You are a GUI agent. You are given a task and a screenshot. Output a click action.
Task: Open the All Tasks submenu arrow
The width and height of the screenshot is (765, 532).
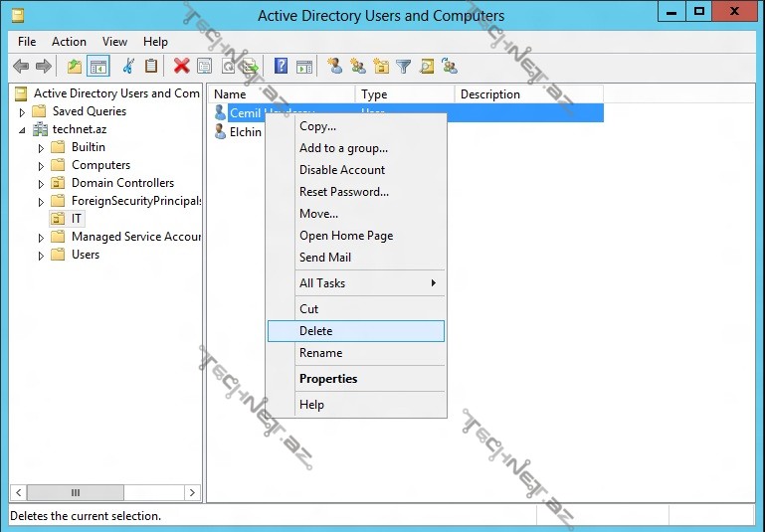(434, 282)
